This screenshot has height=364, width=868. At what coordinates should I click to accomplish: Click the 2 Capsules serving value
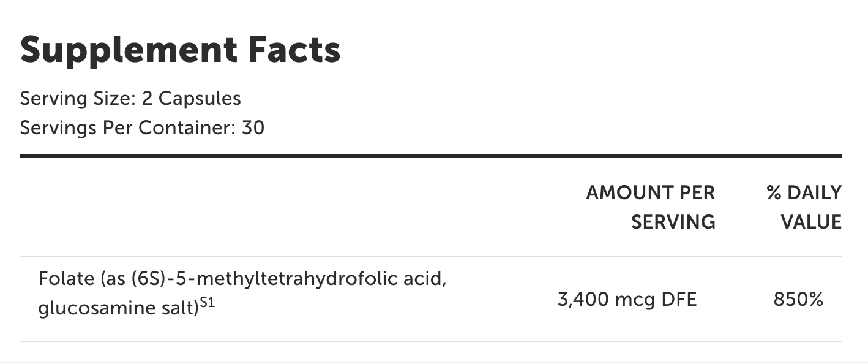pos(192,98)
